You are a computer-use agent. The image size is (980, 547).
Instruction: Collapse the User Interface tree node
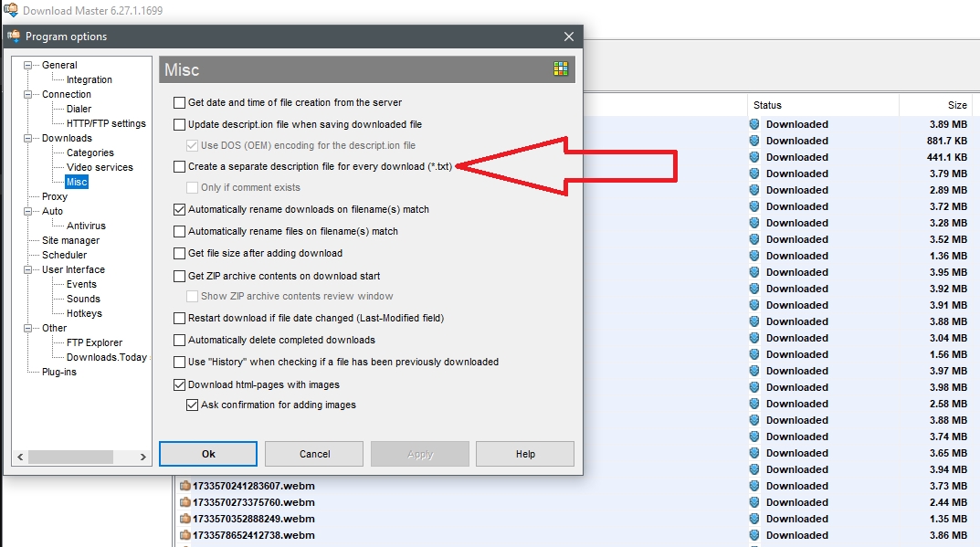tap(27, 269)
